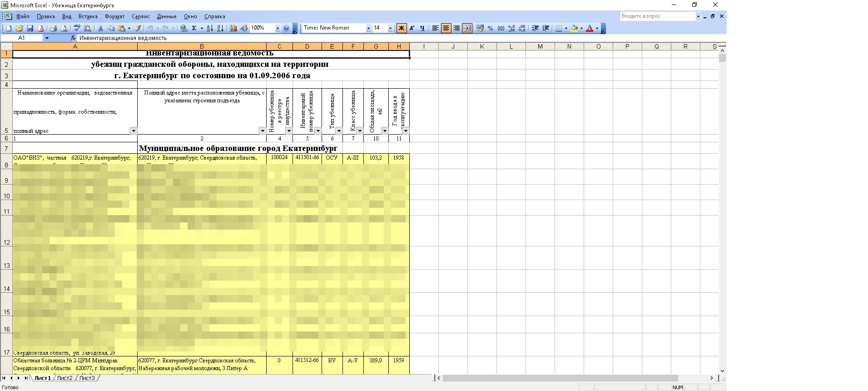Select the column J header
Screen dimensions: 868x391
tap(453, 46)
